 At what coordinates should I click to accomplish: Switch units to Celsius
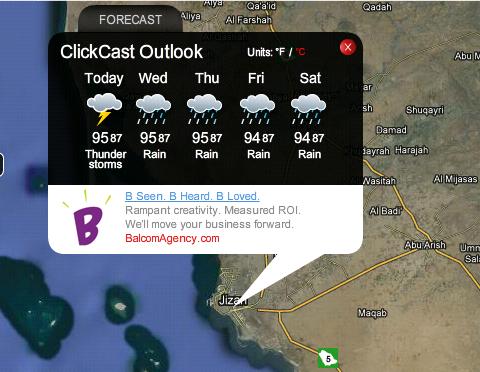coord(300,52)
